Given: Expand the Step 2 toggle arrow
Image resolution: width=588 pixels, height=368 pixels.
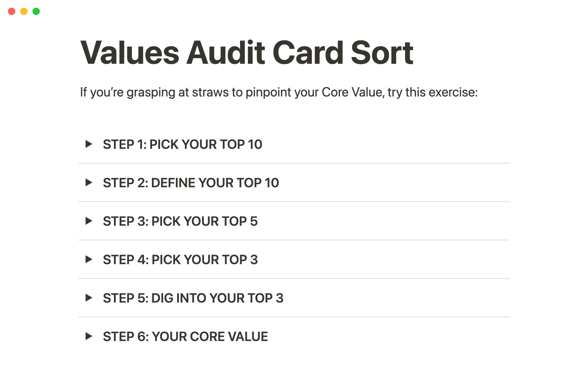Looking at the screenshot, I should point(89,183).
